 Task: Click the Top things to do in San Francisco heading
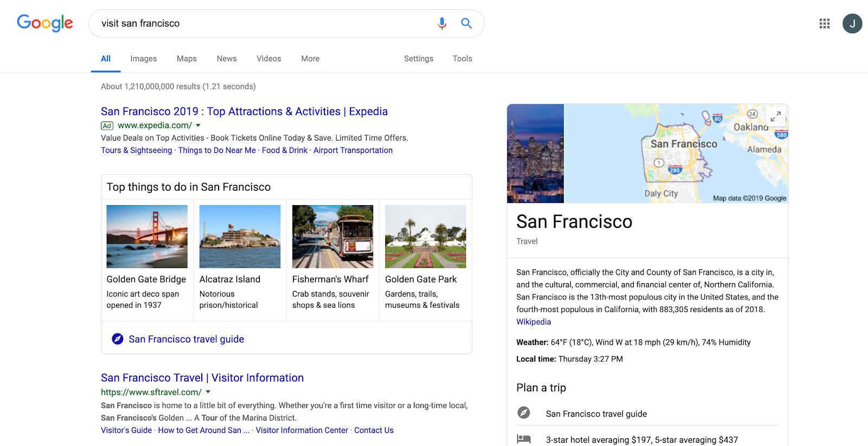189,187
